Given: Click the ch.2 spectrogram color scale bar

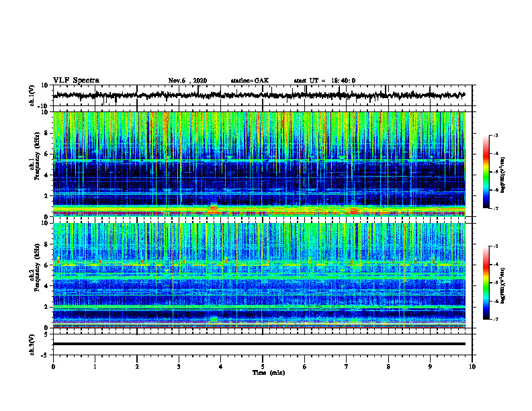Looking at the screenshot, I should click(x=486, y=283).
